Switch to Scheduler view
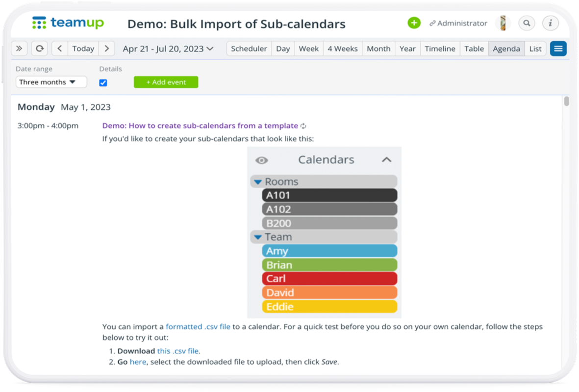This screenshot has height=392, width=579. tap(249, 49)
